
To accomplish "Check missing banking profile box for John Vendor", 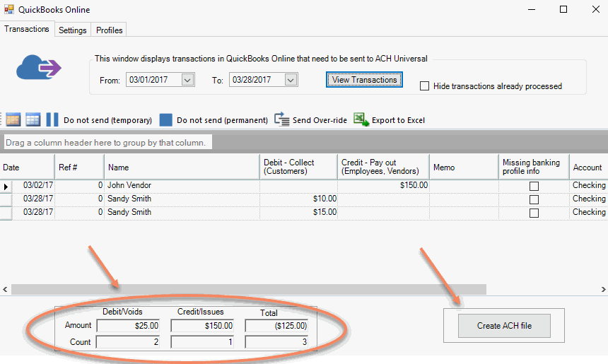I will click(534, 186).
